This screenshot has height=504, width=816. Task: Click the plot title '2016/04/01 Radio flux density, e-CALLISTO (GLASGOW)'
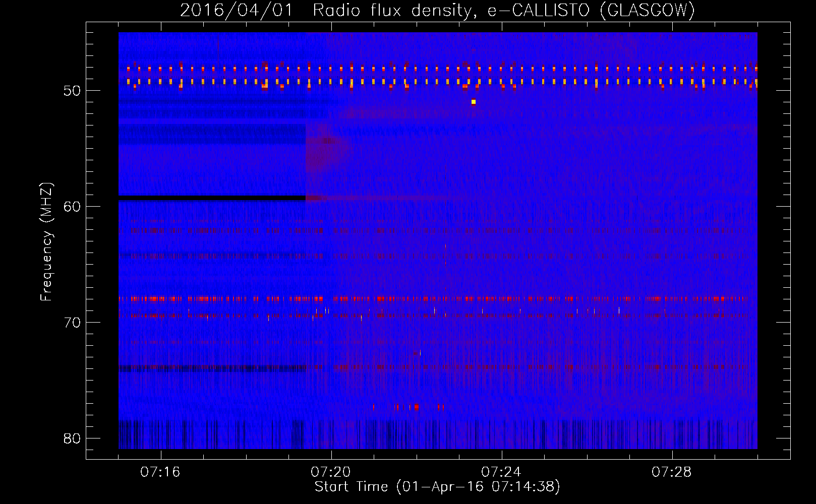437,11
